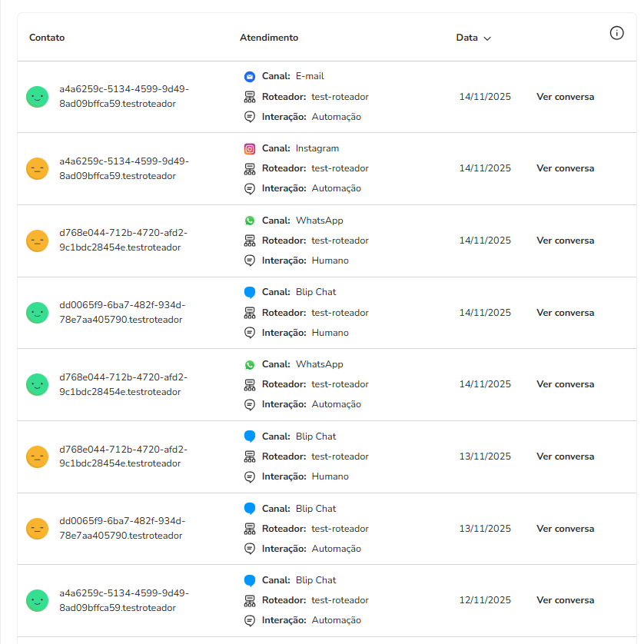Open Ver conversa for the Instagram row
644x644 pixels.
tap(565, 168)
